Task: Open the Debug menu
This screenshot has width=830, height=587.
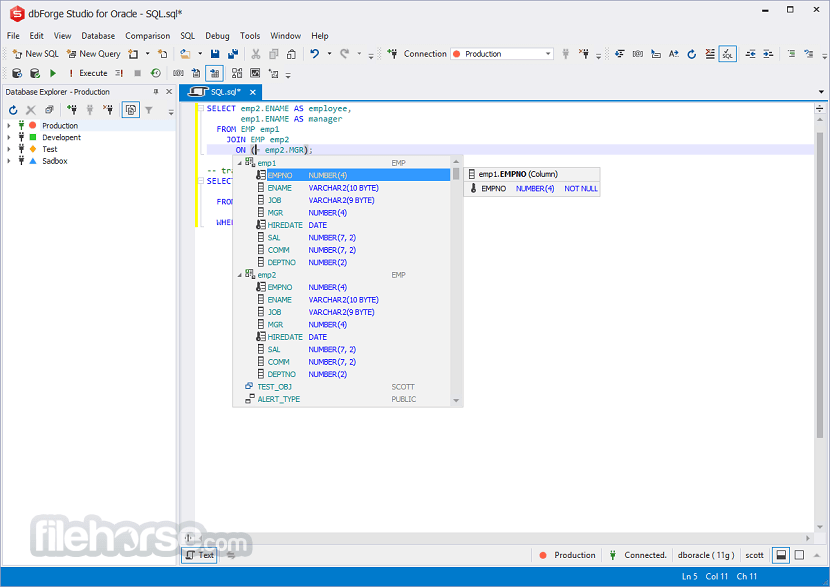Action: click(217, 36)
